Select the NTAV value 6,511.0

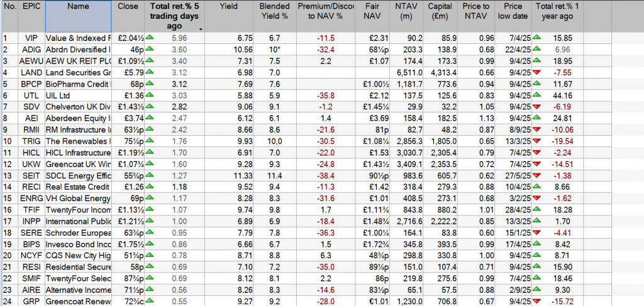[x=408, y=73]
